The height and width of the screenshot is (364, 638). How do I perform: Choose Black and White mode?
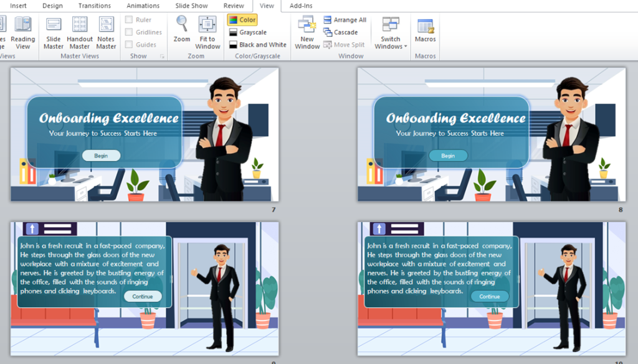(x=258, y=45)
